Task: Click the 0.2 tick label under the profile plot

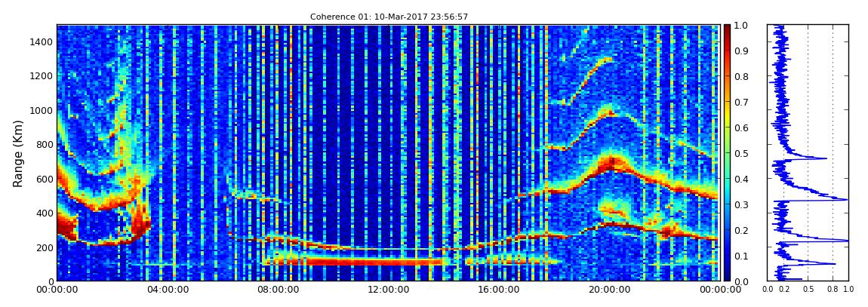Action: coord(783,290)
